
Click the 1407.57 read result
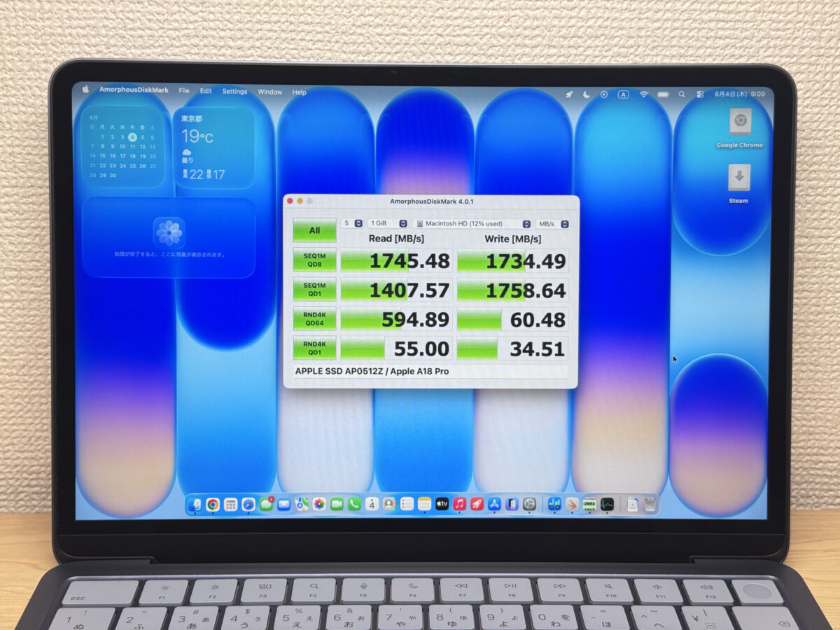click(395, 290)
